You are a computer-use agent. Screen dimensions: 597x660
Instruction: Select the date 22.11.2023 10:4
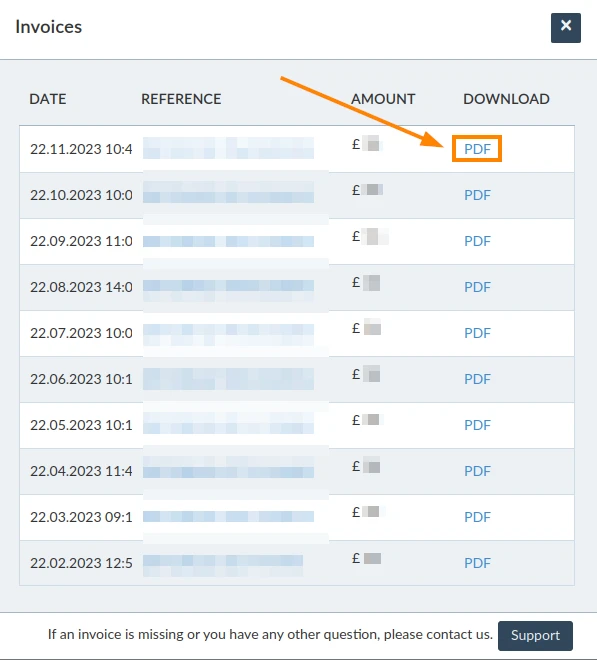pos(81,149)
